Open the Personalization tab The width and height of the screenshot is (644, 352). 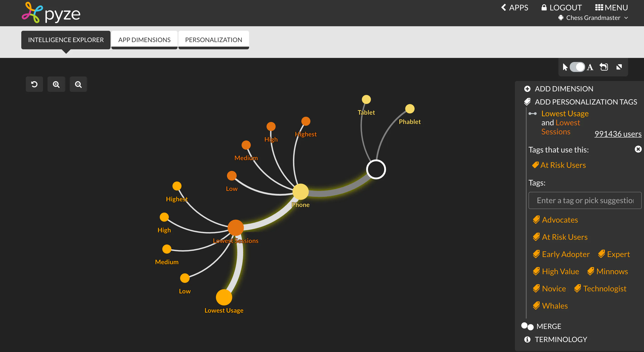214,40
